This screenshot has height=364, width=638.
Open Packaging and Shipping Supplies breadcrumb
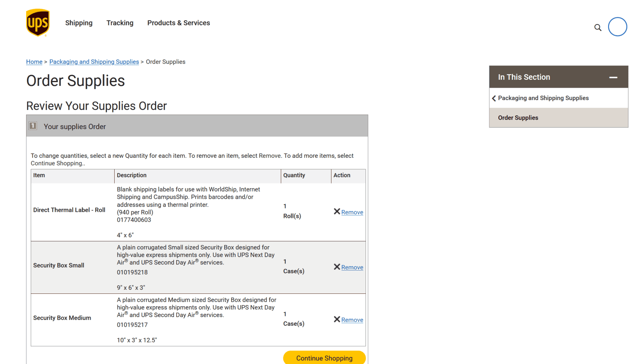click(94, 62)
